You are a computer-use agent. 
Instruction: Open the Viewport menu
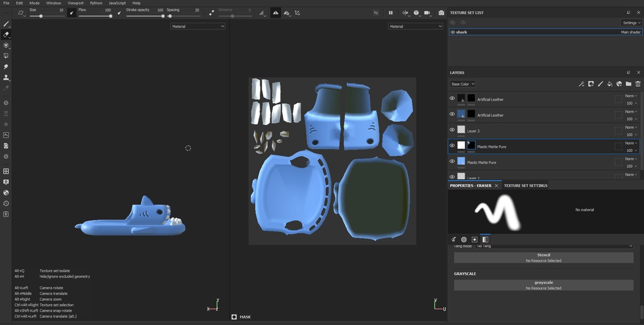[75, 3]
